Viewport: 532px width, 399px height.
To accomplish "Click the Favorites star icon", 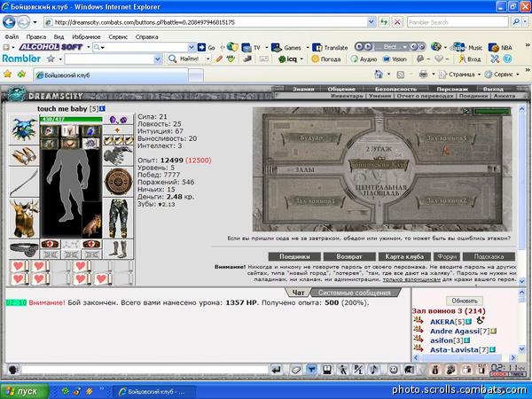I will point(7,74).
